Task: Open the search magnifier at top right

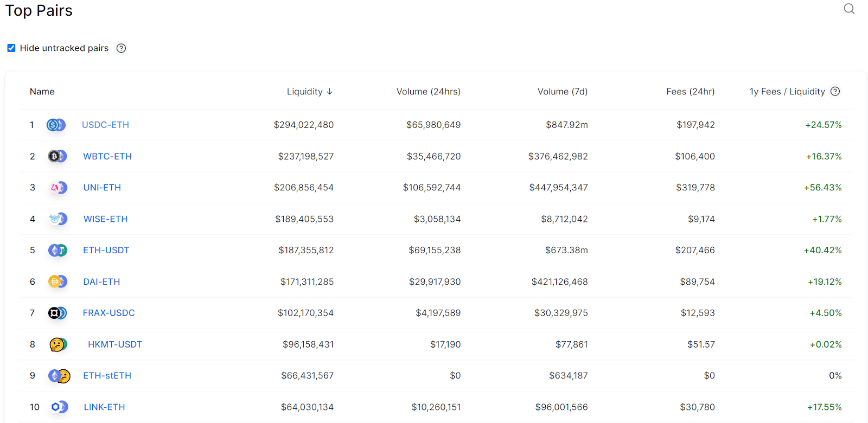Action: pos(848,9)
